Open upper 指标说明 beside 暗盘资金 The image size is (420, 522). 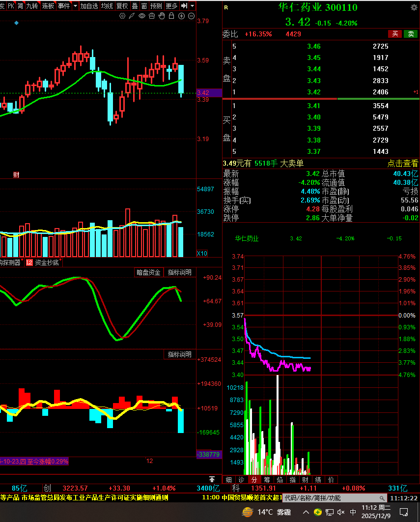pyautogui.click(x=180, y=272)
